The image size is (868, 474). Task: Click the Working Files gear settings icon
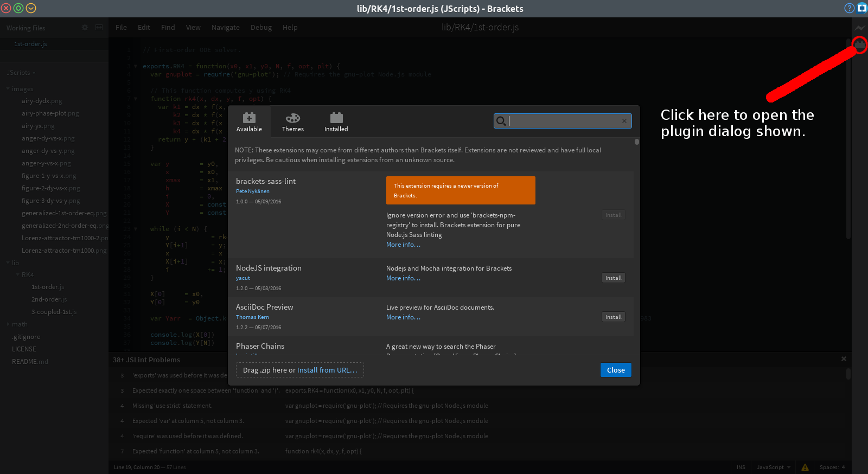pyautogui.click(x=85, y=27)
